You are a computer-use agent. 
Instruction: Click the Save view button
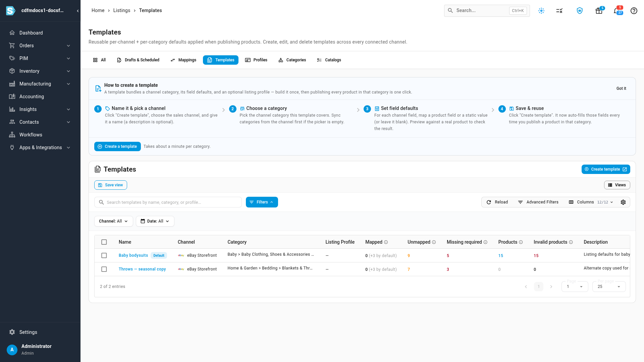(x=111, y=185)
